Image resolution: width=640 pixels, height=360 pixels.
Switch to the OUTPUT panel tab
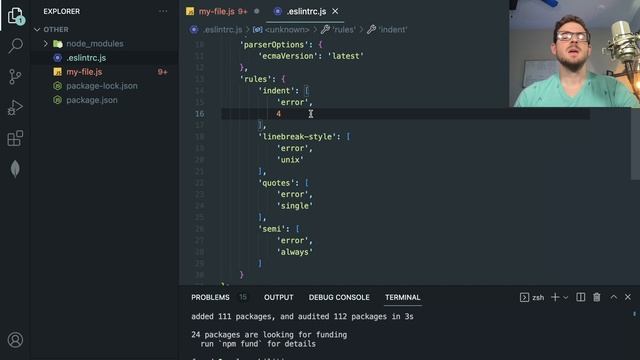[278, 297]
